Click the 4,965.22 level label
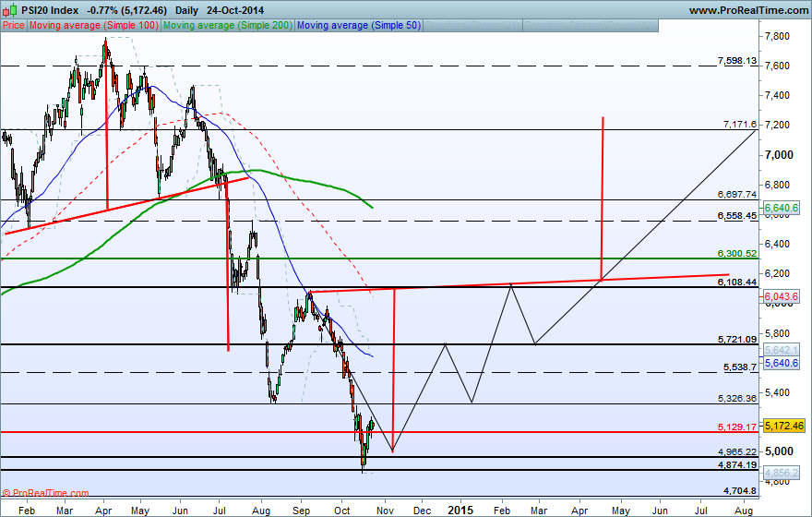Screen dimensions: 812x517 click(737, 451)
